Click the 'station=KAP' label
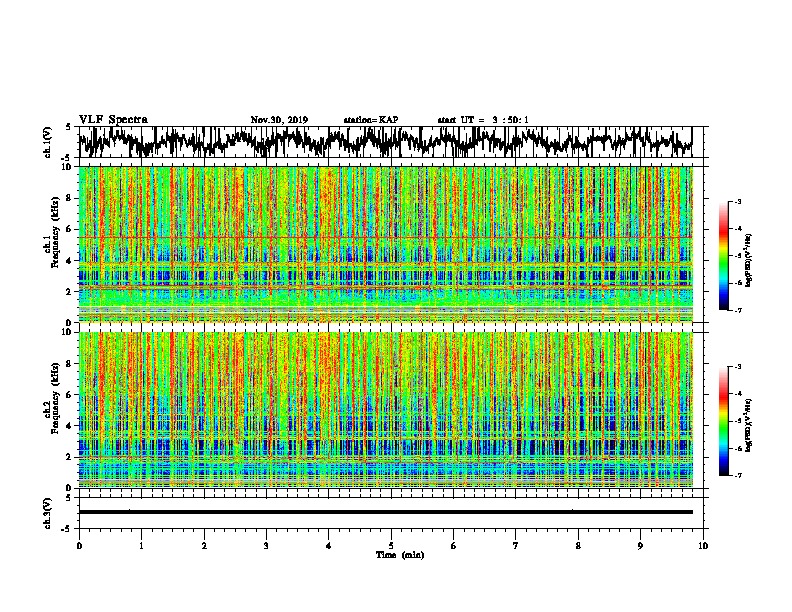This screenshot has width=792, height=612. (x=371, y=120)
